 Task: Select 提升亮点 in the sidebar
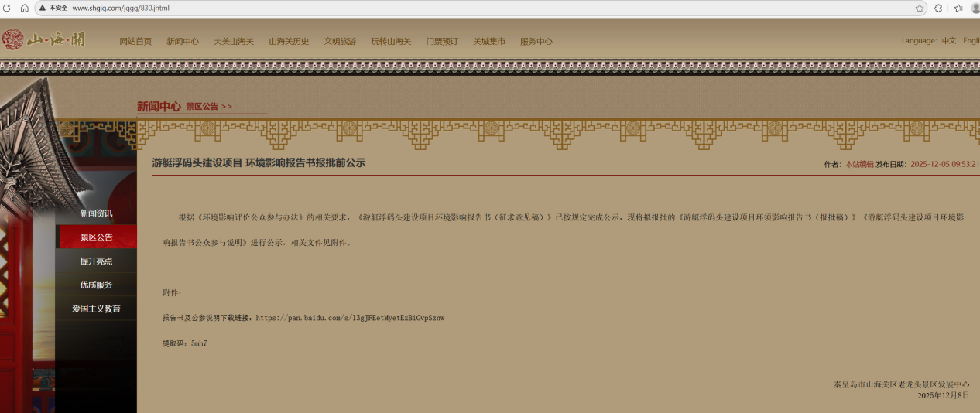click(x=96, y=261)
